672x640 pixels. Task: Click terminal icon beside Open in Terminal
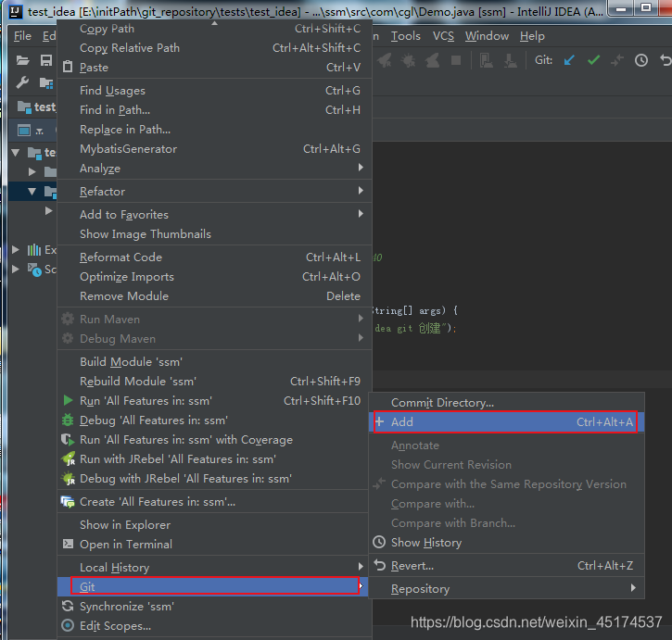point(68,544)
